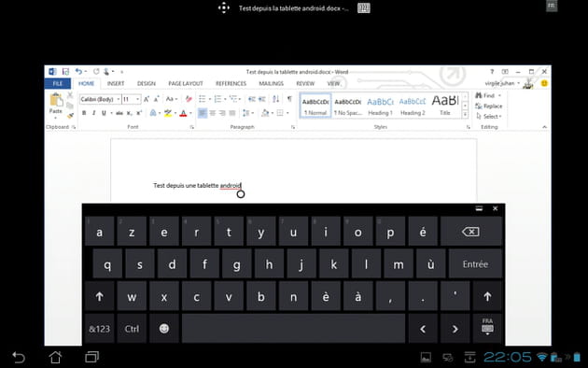Viewport: 588px width, 368px height.
Task: Tap the space bar
Action: (x=293, y=329)
